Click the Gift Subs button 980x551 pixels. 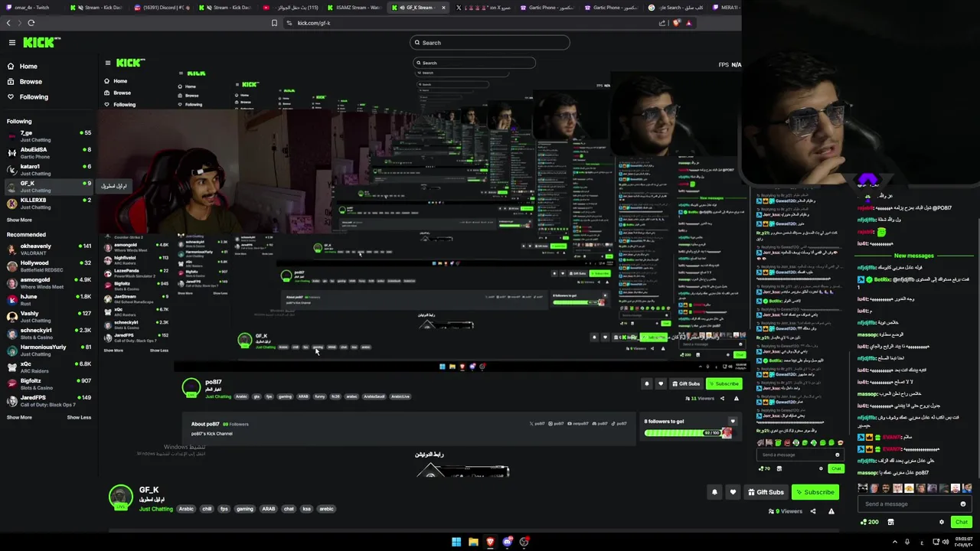click(x=766, y=492)
